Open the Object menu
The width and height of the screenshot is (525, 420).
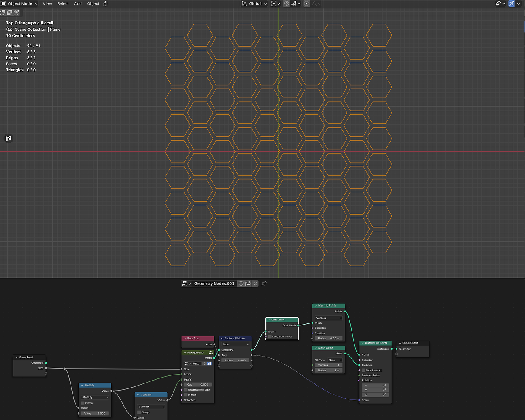pos(93,3)
